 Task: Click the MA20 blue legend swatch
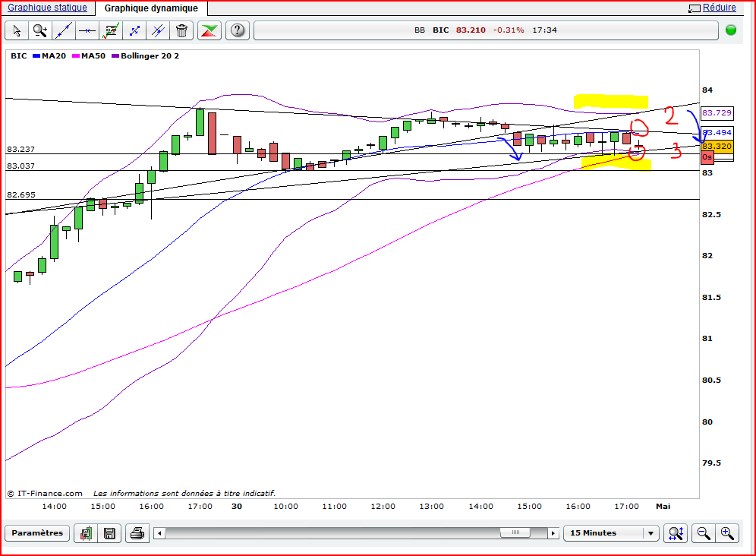[x=36, y=56]
